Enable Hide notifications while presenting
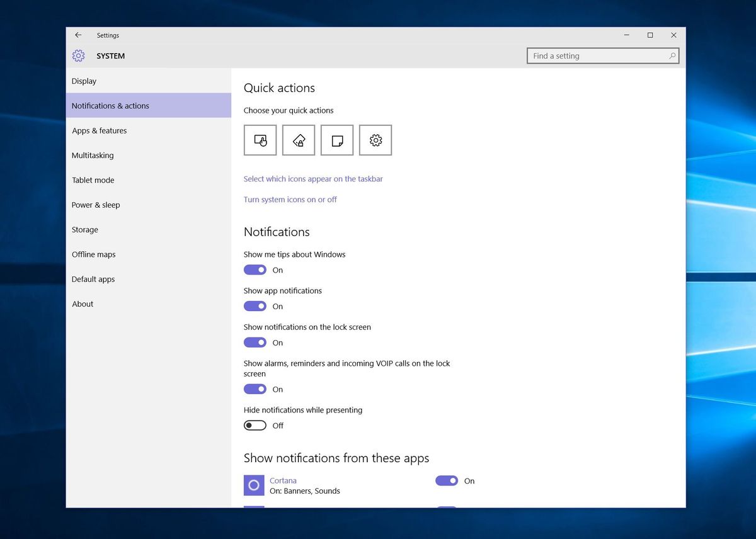This screenshot has height=539, width=756. tap(255, 425)
